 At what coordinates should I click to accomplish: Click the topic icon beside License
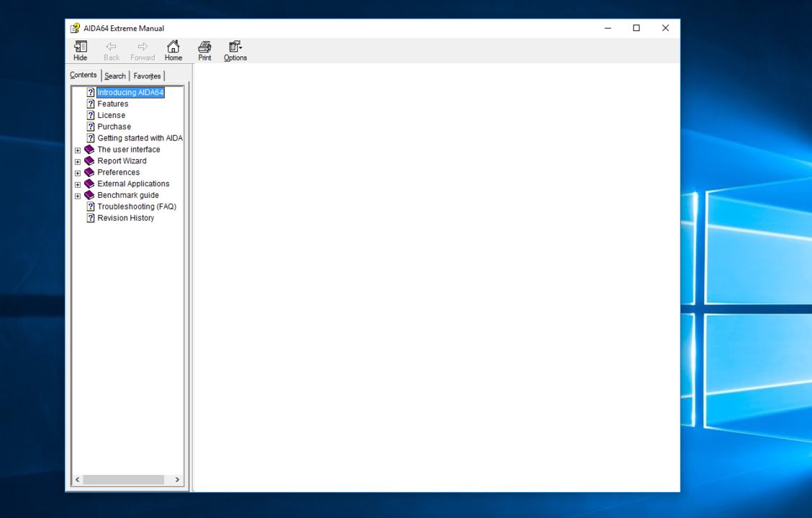[x=91, y=115]
